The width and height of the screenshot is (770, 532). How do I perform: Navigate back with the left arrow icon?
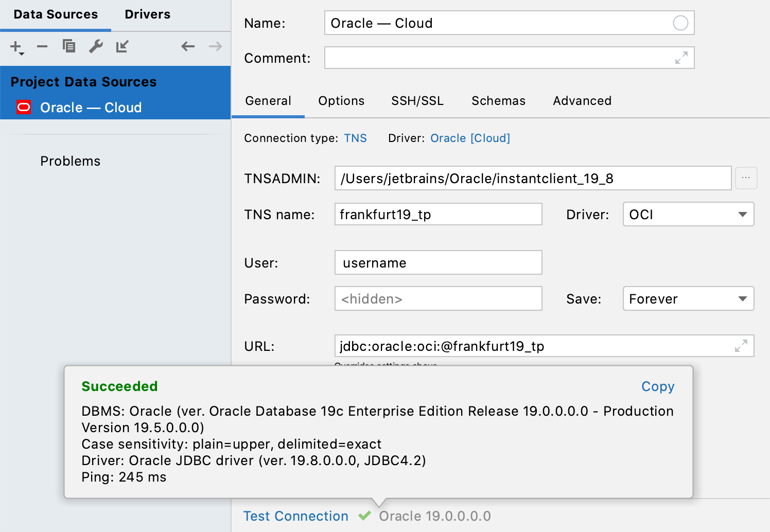[x=188, y=46]
